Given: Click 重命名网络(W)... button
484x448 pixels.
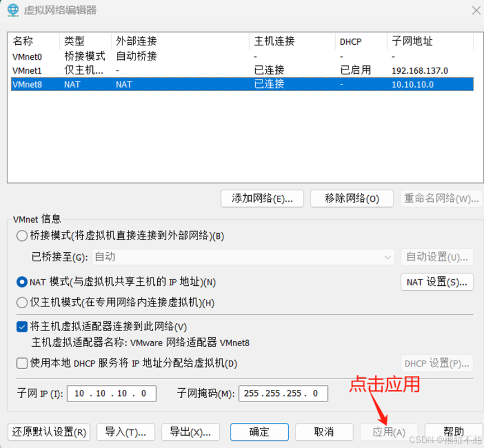Looking at the screenshot, I should tap(441, 199).
